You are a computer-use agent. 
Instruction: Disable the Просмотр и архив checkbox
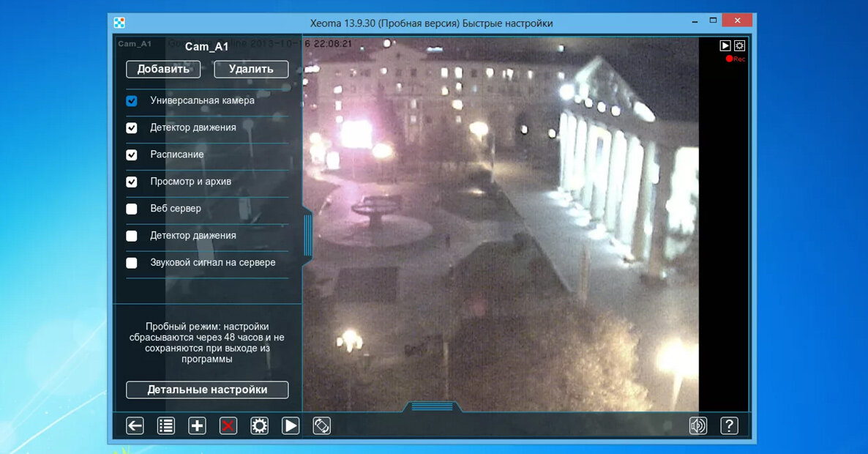[131, 182]
